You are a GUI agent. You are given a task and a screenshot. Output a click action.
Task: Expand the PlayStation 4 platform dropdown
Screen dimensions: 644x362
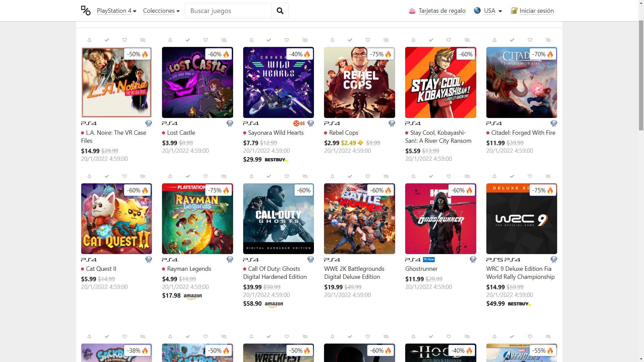click(116, 11)
